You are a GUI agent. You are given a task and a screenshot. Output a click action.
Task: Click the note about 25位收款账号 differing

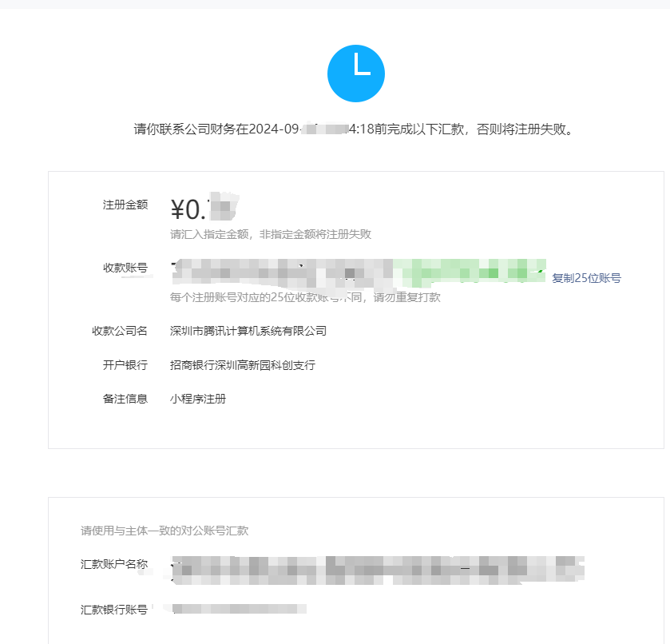click(x=305, y=297)
